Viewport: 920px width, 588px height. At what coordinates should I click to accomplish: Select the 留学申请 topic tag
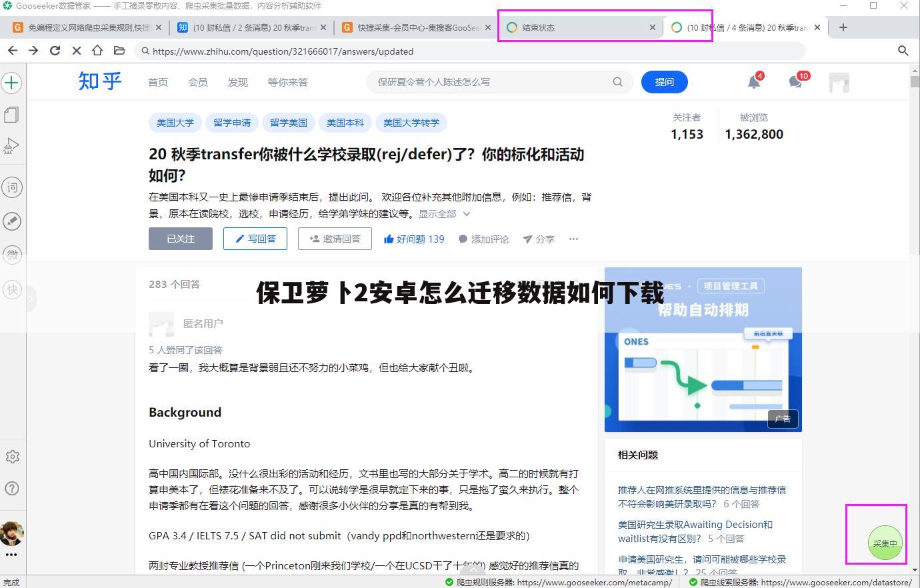coord(232,123)
